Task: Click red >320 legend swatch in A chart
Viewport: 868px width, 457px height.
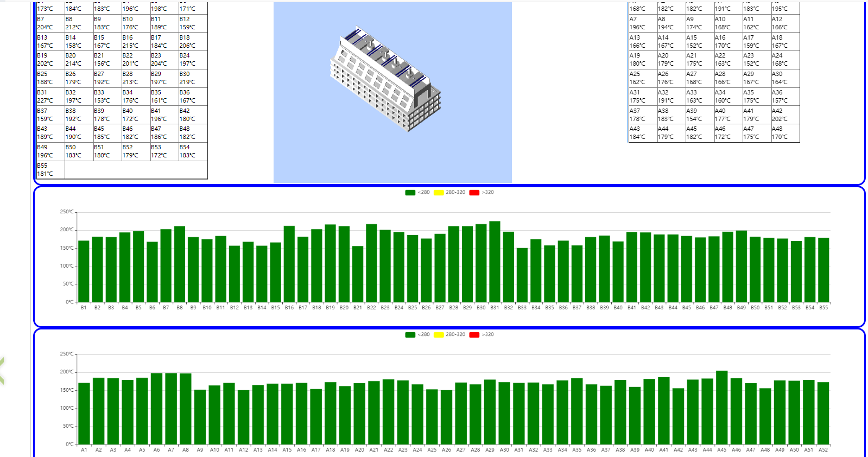Action: (x=474, y=335)
